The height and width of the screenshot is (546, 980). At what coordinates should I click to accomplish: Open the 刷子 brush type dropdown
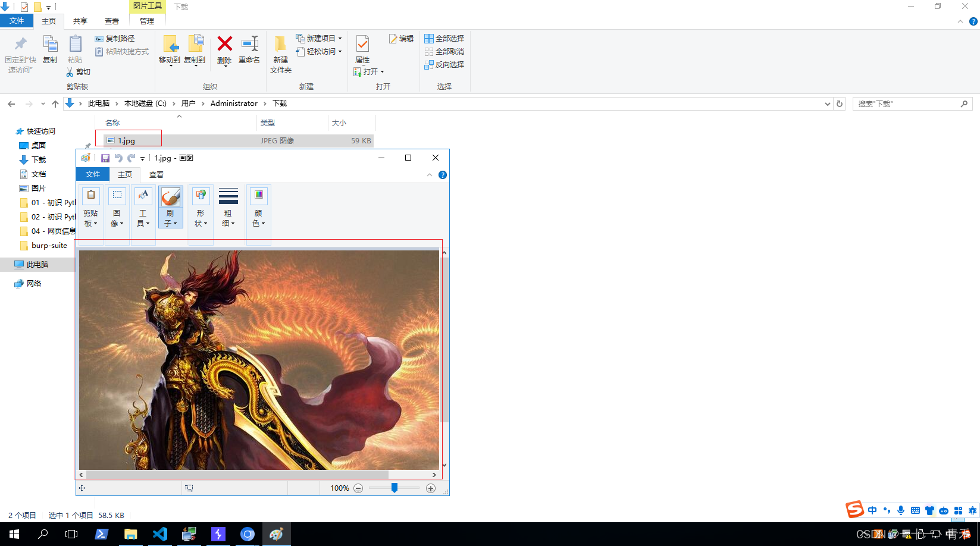point(170,218)
